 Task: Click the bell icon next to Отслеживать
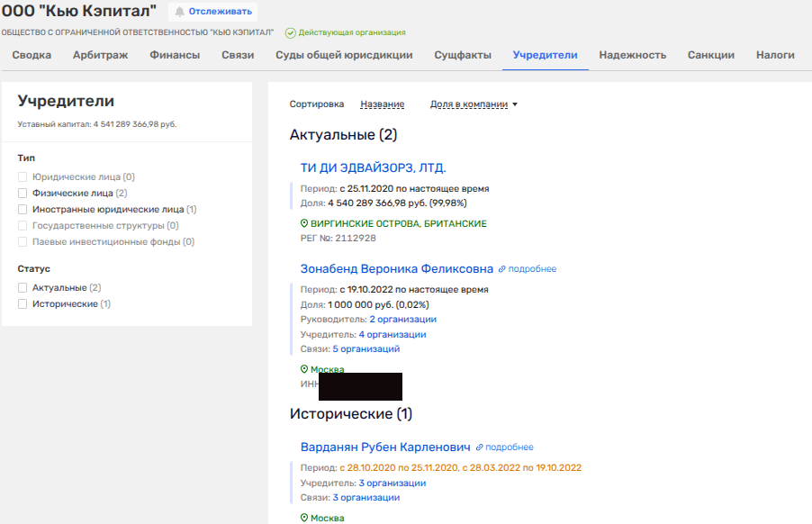pyautogui.click(x=180, y=12)
